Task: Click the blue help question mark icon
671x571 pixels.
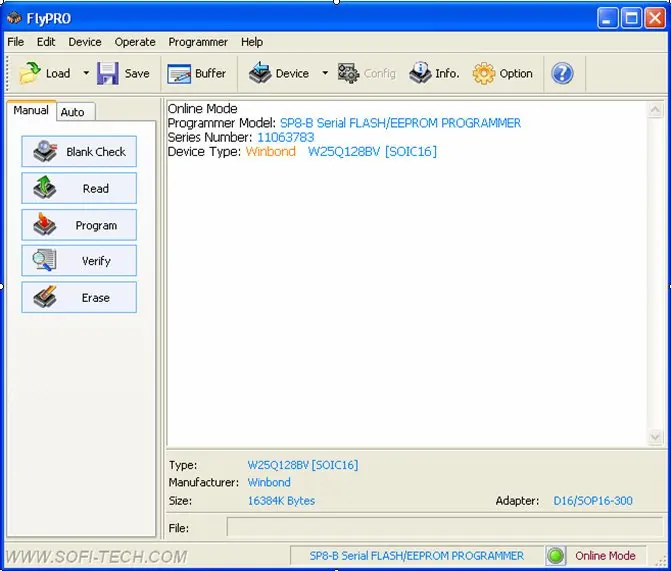Action: (562, 73)
